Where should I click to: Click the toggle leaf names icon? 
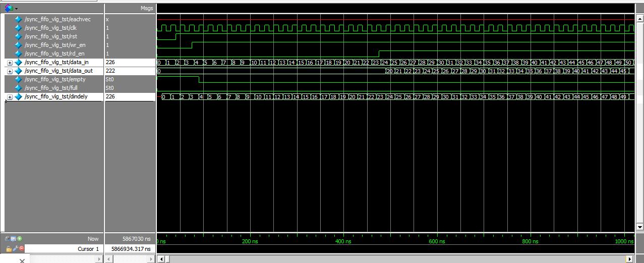(7, 239)
